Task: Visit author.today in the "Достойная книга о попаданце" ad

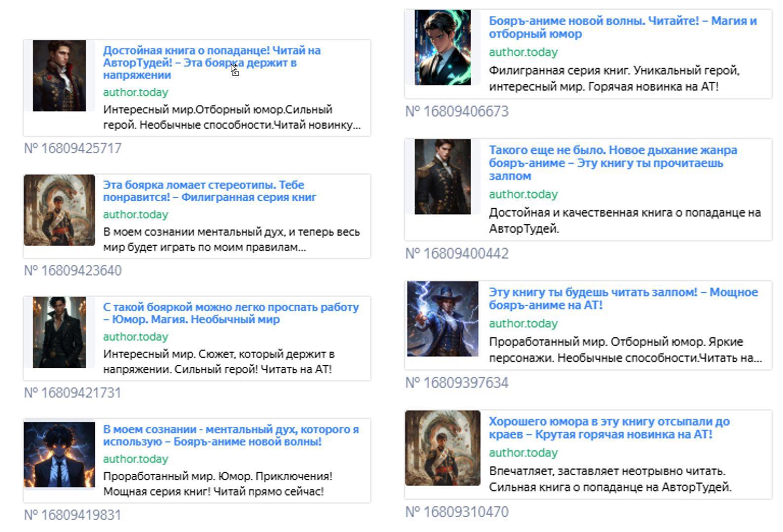Action: [x=136, y=92]
